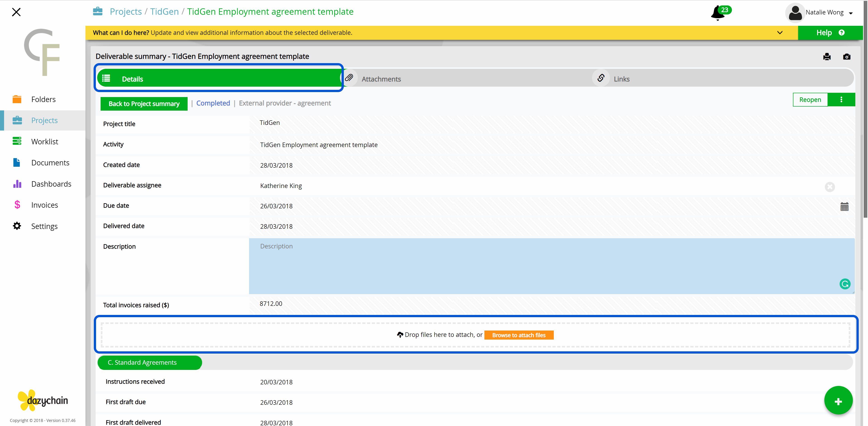Click Back to Project summary button
868x426 pixels.
(144, 104)
